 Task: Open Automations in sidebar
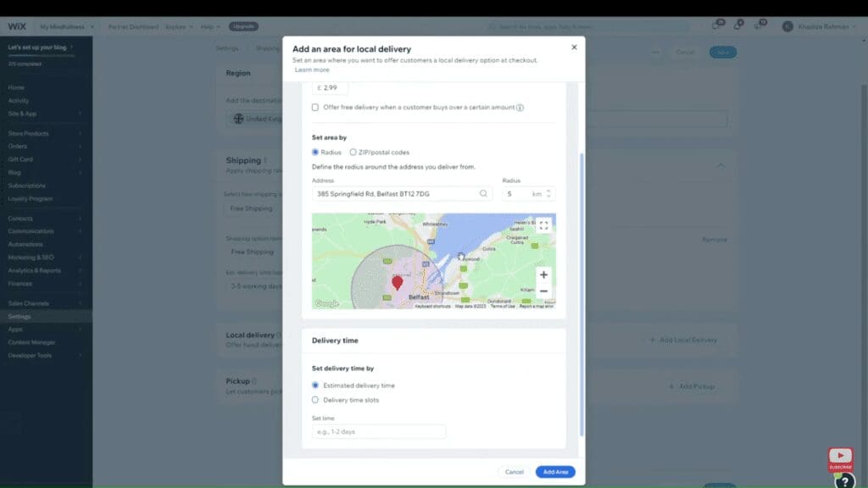click(25, 244)
